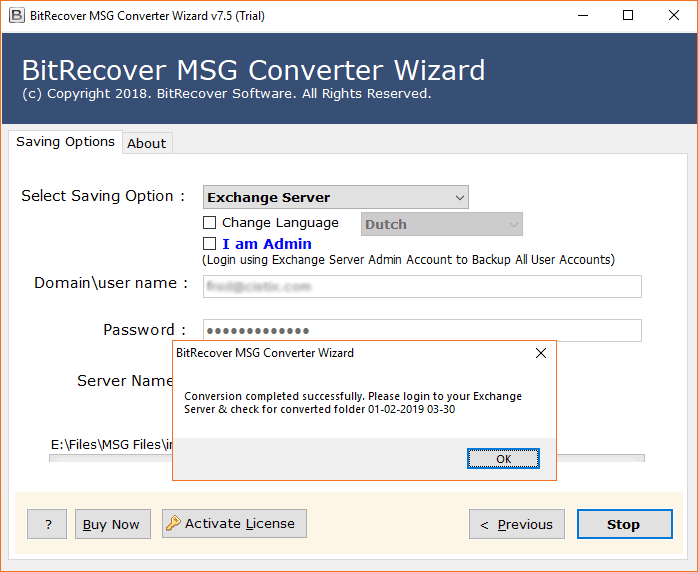Tick the I am Admin checkbox
This screenshot has height=572, width=698.
210,244
